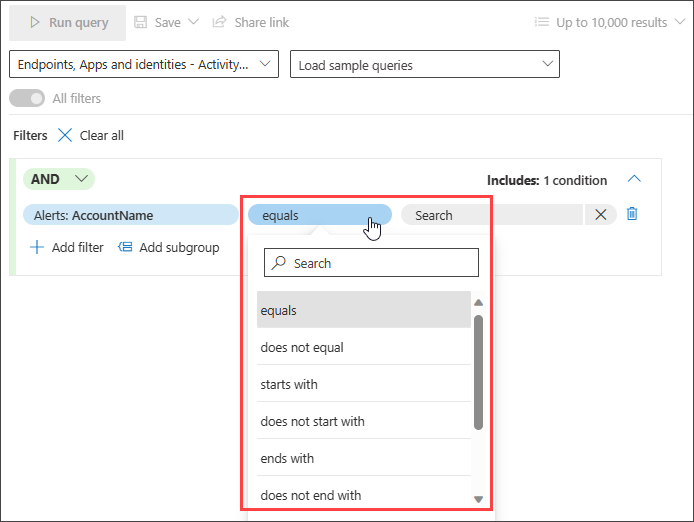This screenshot has height=522, width=694.
Task: Click the operator Search box in dropdown
Action: click(371, 263)
